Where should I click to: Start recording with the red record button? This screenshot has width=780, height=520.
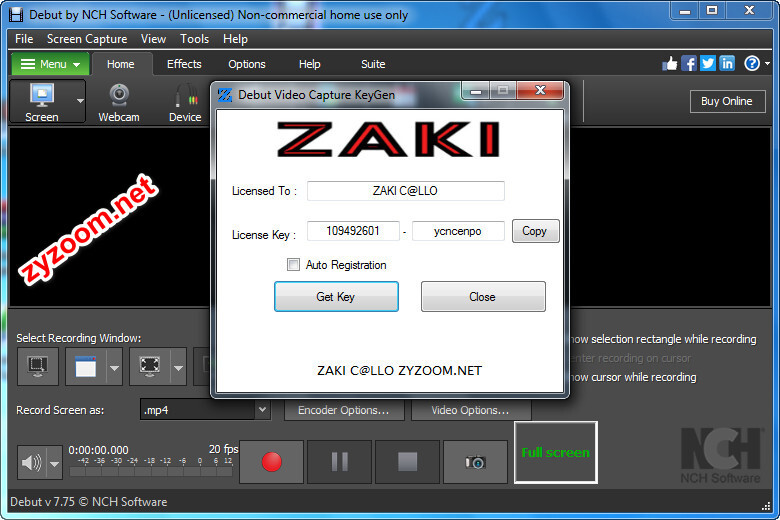click(272, 462)
